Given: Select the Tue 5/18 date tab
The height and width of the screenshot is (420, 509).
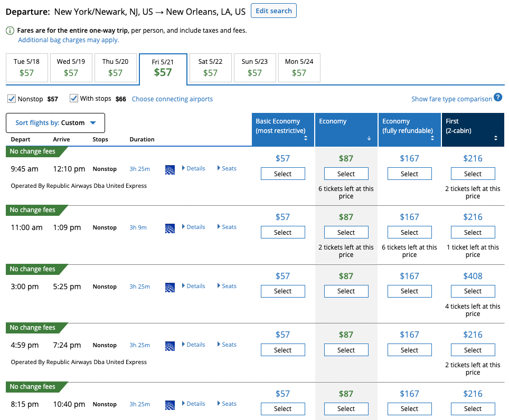Looking at the screenshot, I should coord(26,68).
